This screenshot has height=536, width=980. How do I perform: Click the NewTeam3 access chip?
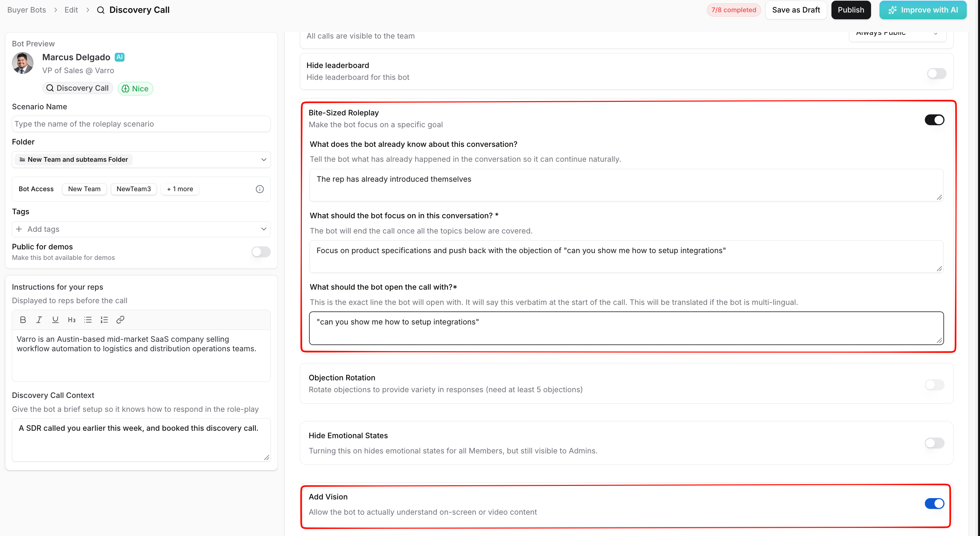pos(134,189)
